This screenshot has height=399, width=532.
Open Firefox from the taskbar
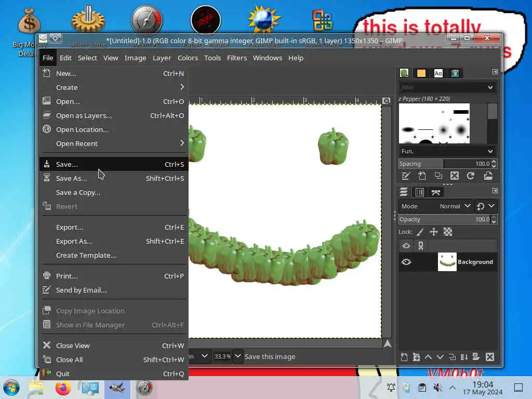click(63, 388)
